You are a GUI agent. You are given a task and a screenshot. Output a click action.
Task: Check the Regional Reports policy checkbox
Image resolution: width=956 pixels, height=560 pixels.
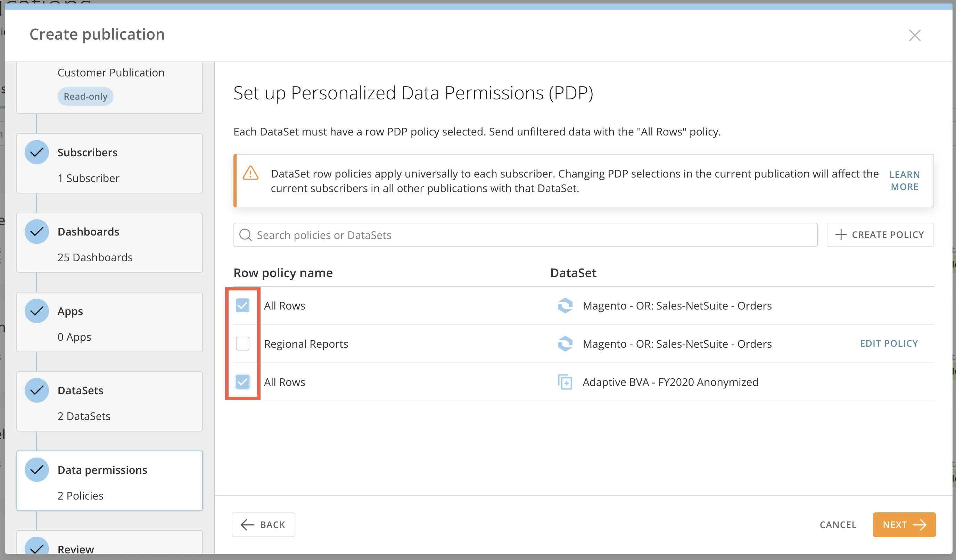[x=242, y=344]
